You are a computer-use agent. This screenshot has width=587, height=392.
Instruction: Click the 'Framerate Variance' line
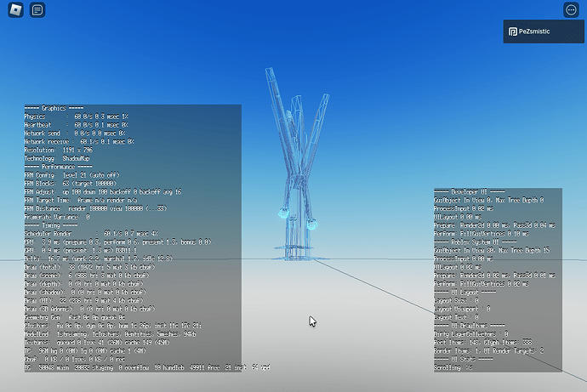[57, 217]
